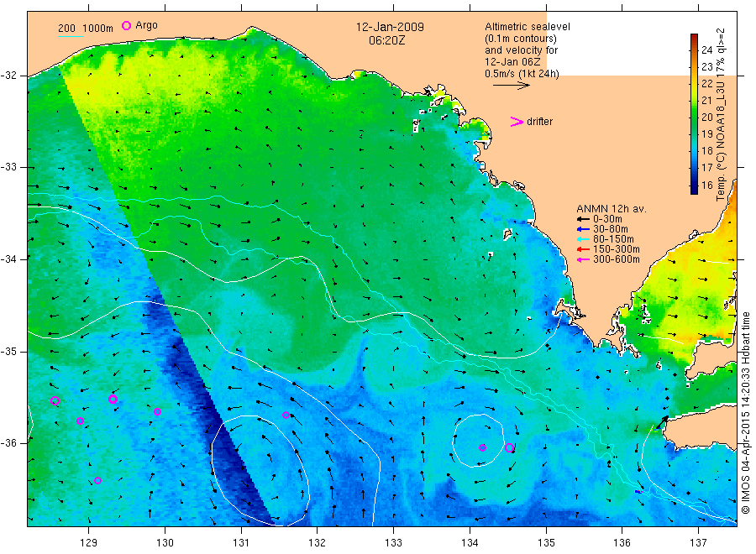
Task: Click the Argo float near 128.5°E, 35.5°S
Action: point(55,400)
